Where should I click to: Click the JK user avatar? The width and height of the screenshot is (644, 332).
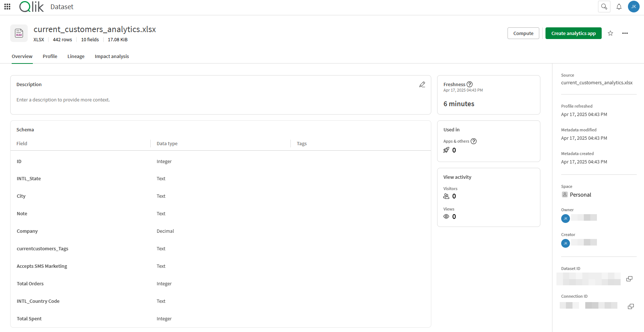pyautogui.click(x=634, y=6)
